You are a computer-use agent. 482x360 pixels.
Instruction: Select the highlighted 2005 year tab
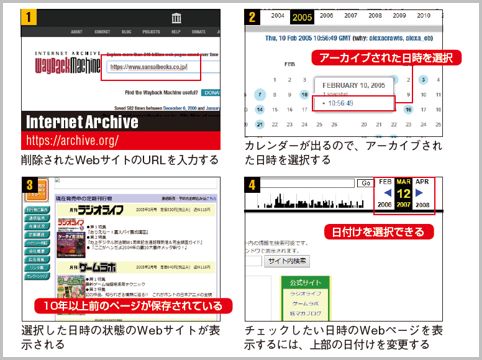coord(302,17)
